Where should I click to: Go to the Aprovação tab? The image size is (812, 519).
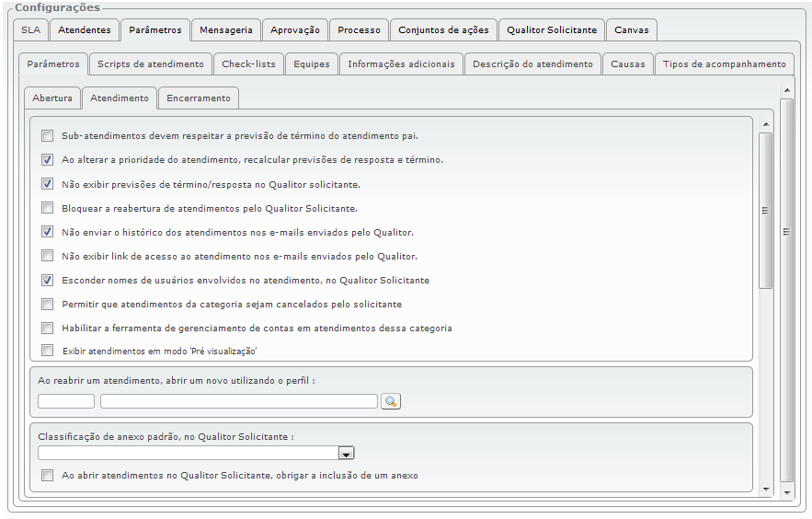tap(295, 30)
